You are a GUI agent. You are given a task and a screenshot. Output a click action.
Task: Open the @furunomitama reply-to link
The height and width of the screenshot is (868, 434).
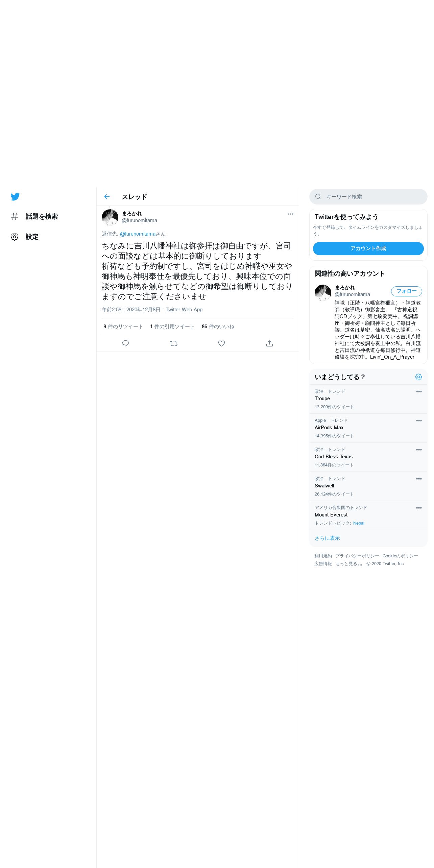point(138,234)
